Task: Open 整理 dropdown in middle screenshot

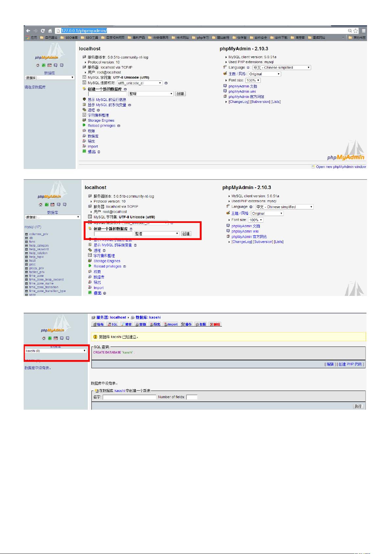Action: click(x=157, y=234)
